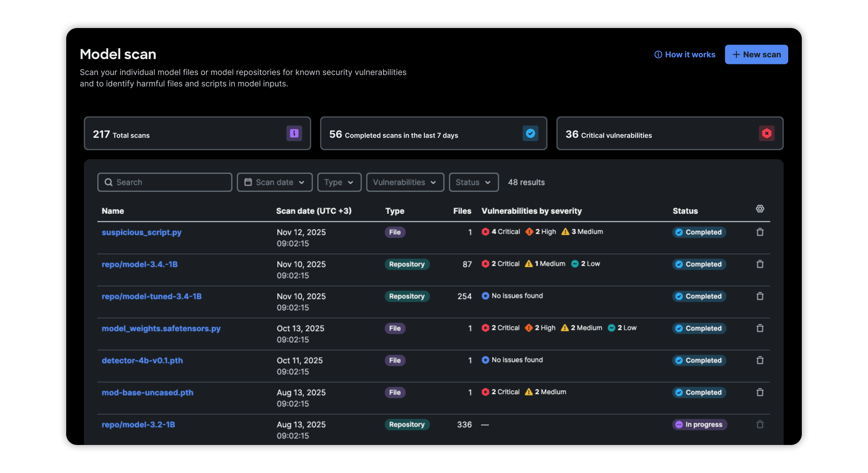
Task: Open the Type filter dropdown
Action: coord(339,182)
